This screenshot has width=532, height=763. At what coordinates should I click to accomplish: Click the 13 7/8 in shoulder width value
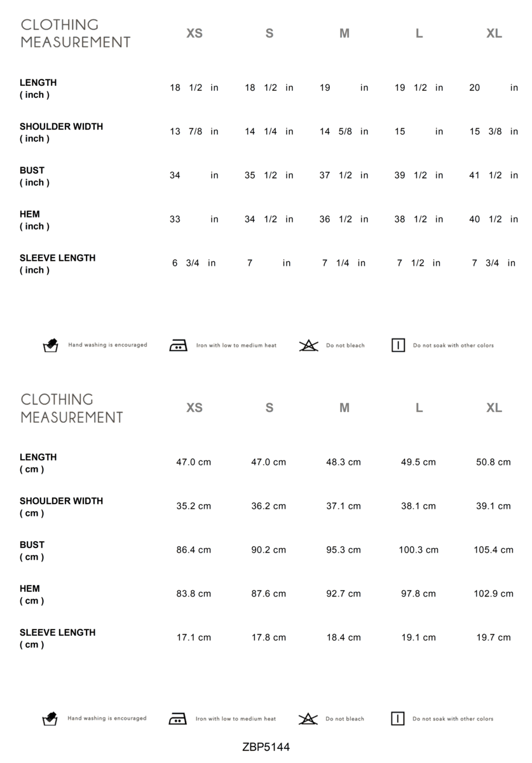194,132
